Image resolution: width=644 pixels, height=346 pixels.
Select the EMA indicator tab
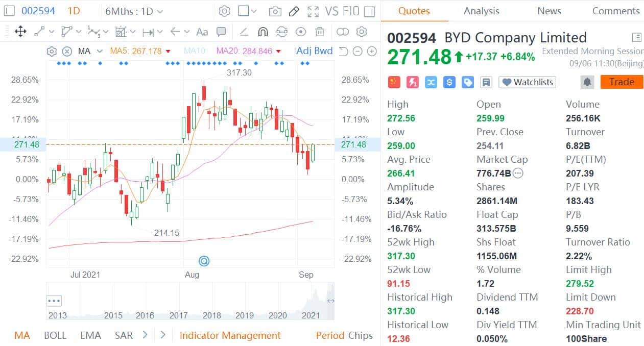pyautogui.click(x=90, y=335)
